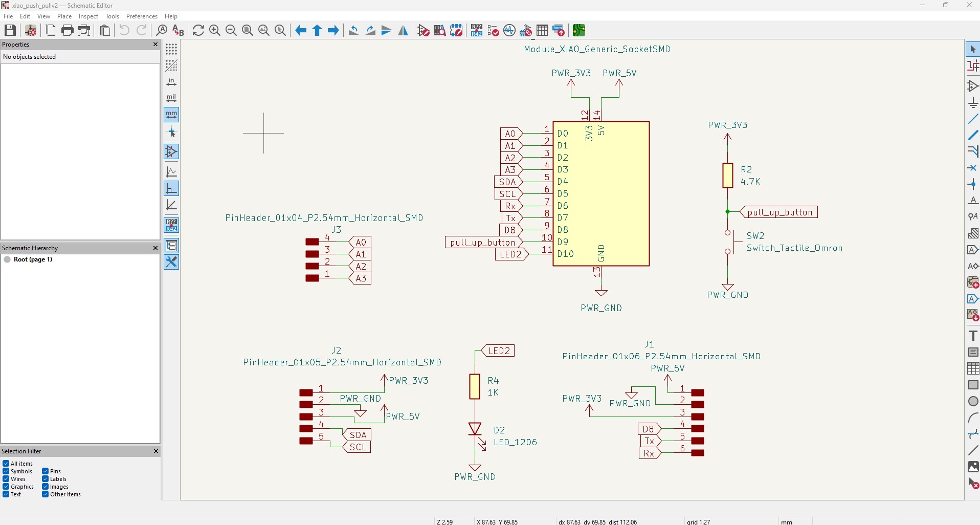980x525 pixels.
Task: Uncheck the Symbols selection filter
Action: 6,471
